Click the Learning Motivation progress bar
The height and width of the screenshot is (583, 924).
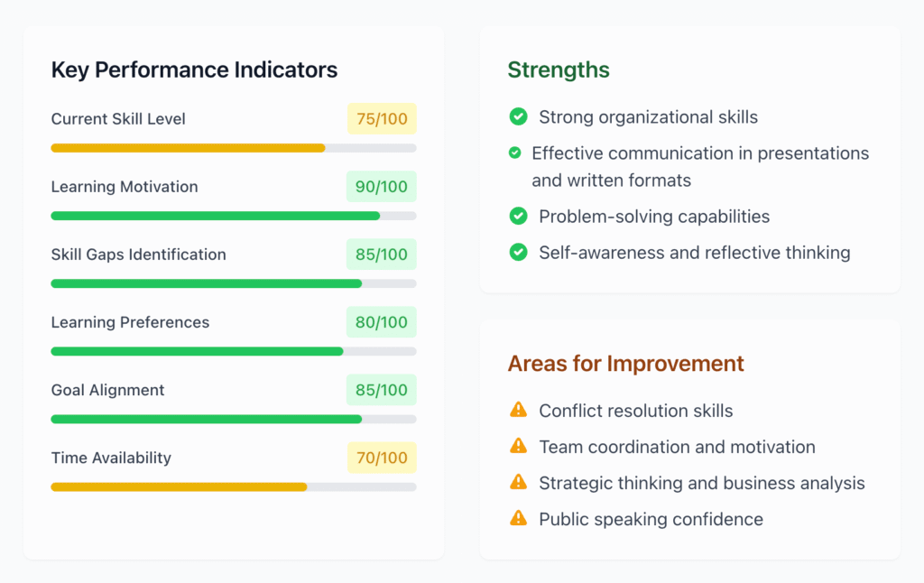coord(234,216)
